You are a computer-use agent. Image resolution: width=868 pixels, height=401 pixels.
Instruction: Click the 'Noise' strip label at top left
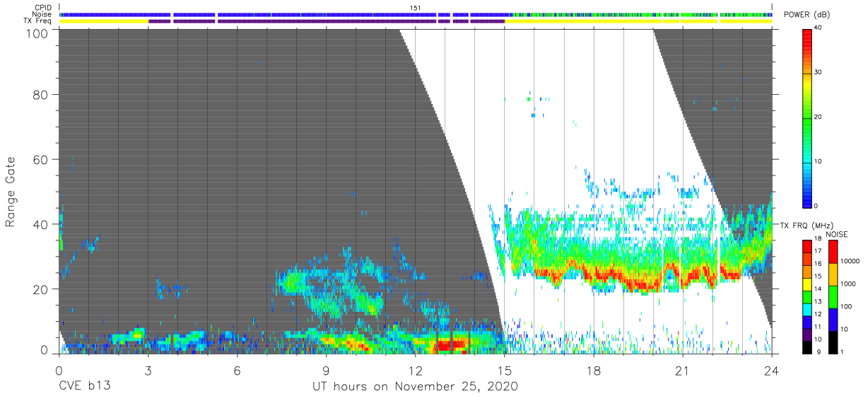pos(42,14)
